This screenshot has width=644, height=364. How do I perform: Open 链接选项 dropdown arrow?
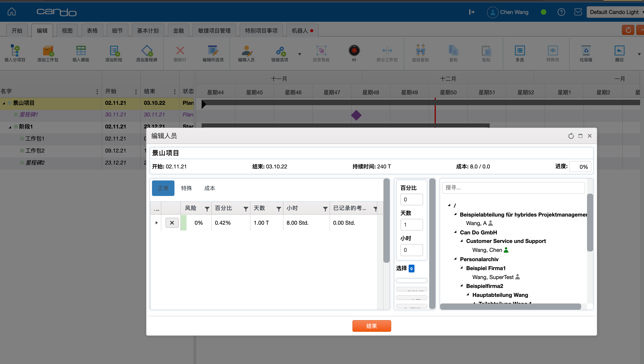coord(300,54)
